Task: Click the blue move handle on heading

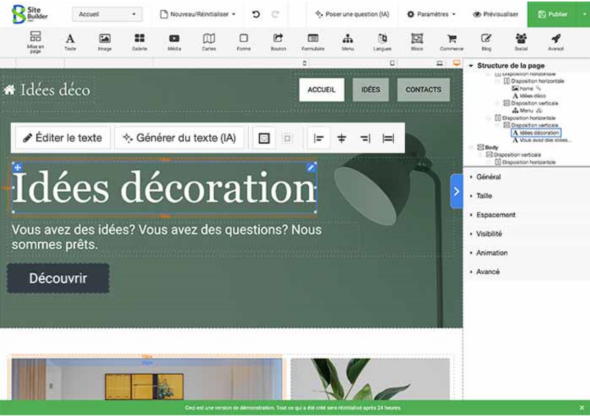Action: point(17,167)
